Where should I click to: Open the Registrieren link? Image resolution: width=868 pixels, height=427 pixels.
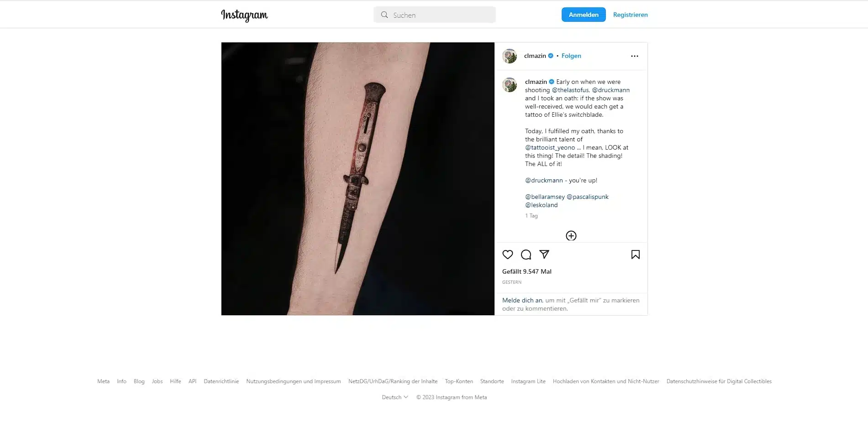click(x=630, y=15)
